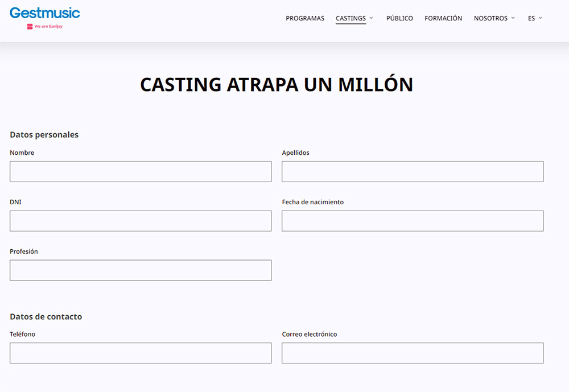The height and width of the screenshot is (392, 569).
Task: Focus the Profesión text box
Action: tap(141, 270)
